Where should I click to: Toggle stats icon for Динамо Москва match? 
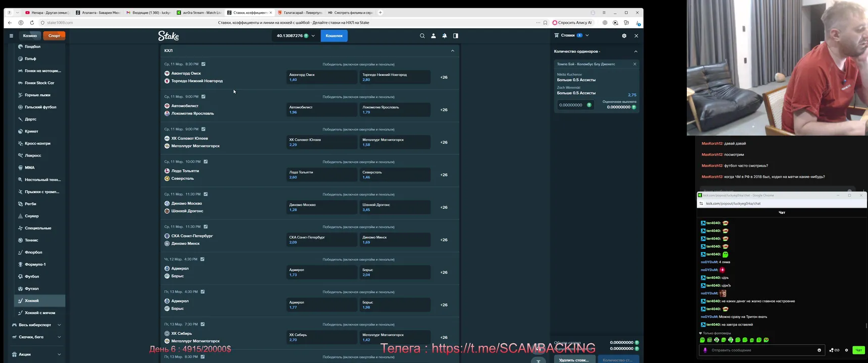[x=205, y=194]
